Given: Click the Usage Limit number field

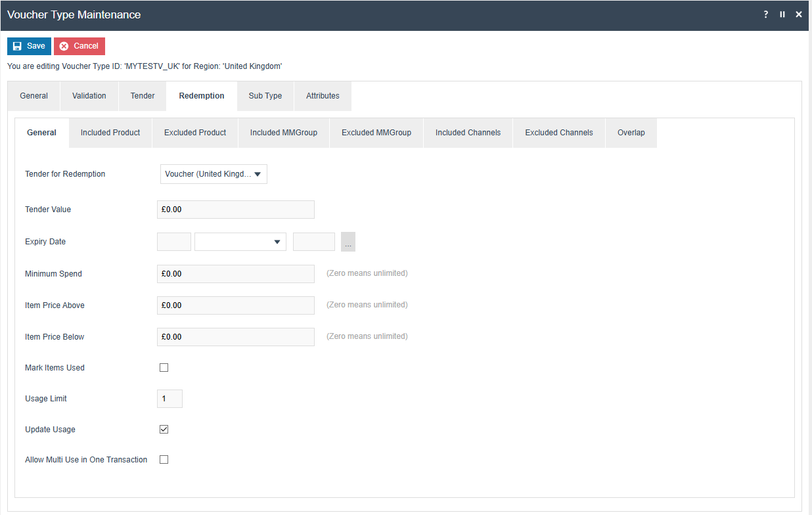Looking at the screenshot, I should point(169,399).
